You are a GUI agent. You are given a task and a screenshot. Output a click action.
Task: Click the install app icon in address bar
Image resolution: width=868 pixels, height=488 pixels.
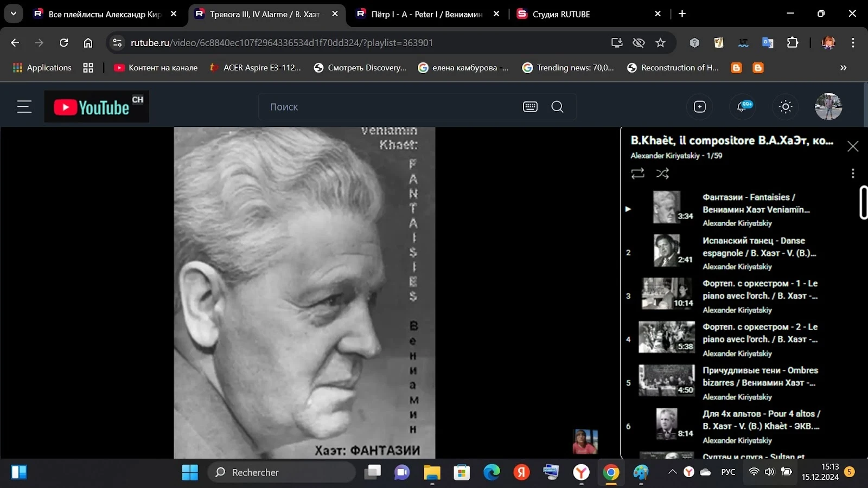pos(617,43)
